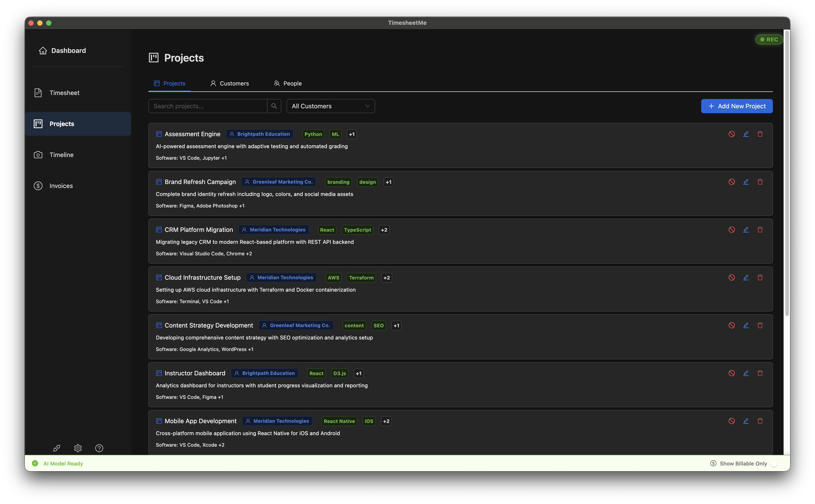The height and width of the screenshot is (504, 815).
Task: Open the All Customers dropdown
Action: pyautogui.click(x=330, y=106)
